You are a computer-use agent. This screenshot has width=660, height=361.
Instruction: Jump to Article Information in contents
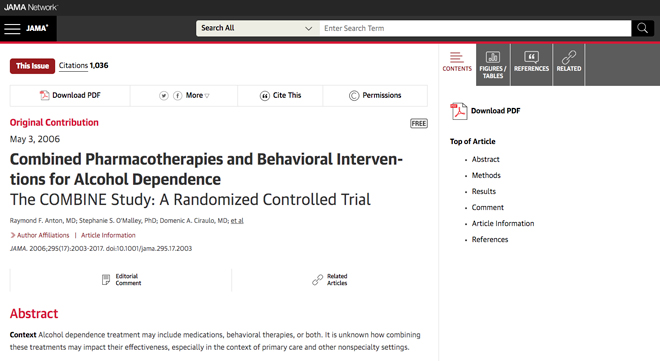pyautogui.click(x=503, y=223)
